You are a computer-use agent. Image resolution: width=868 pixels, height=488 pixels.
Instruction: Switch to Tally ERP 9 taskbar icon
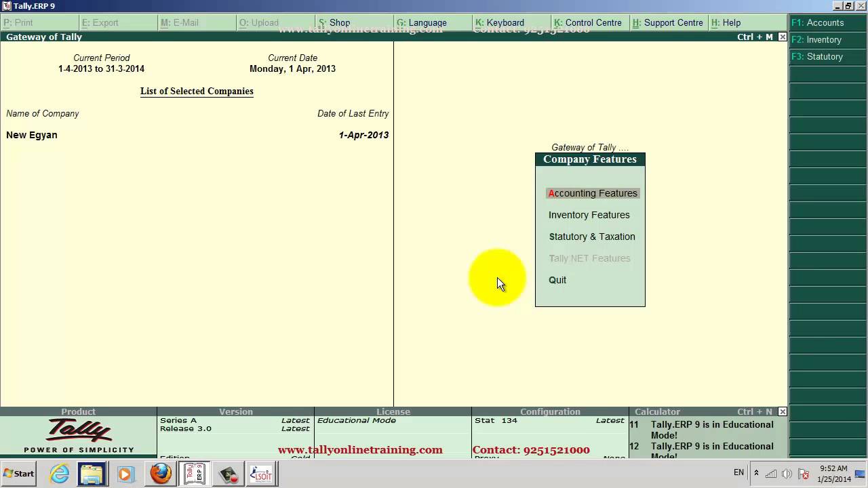[195, 474]
